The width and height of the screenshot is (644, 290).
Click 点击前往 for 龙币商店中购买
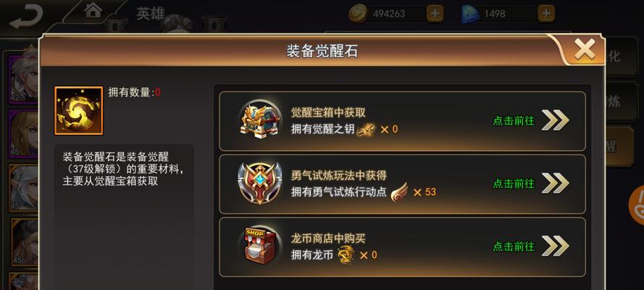(x=514, y=246)
